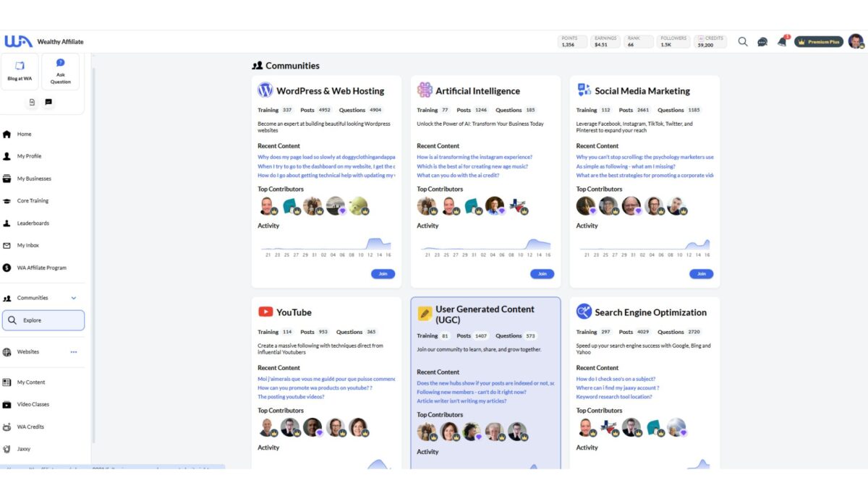Click the My Content icon in sidebar
The height and width of the screenshot is (488, 868).
[x=7, y=382]
